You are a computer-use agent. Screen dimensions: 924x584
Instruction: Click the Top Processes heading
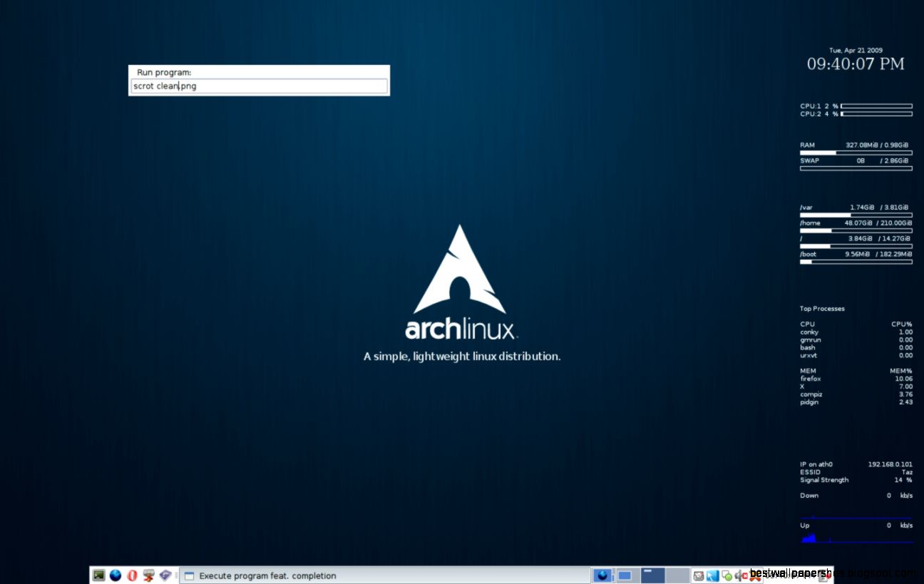pos(822,309)
